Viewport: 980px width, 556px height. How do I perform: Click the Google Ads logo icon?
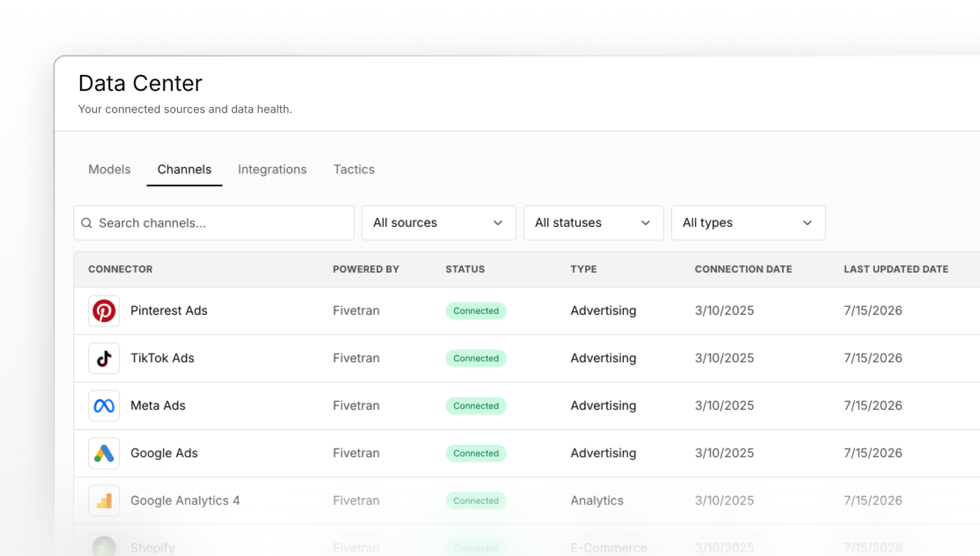click(x=104, y=453)
